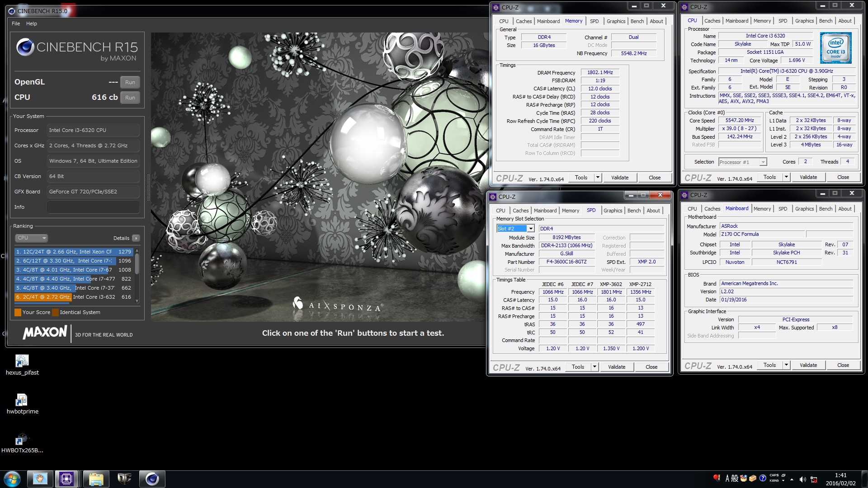This screenshot has height=488, width=868.
Task: Click Close button in the CPU-Z SPD window
Action: 651,367
